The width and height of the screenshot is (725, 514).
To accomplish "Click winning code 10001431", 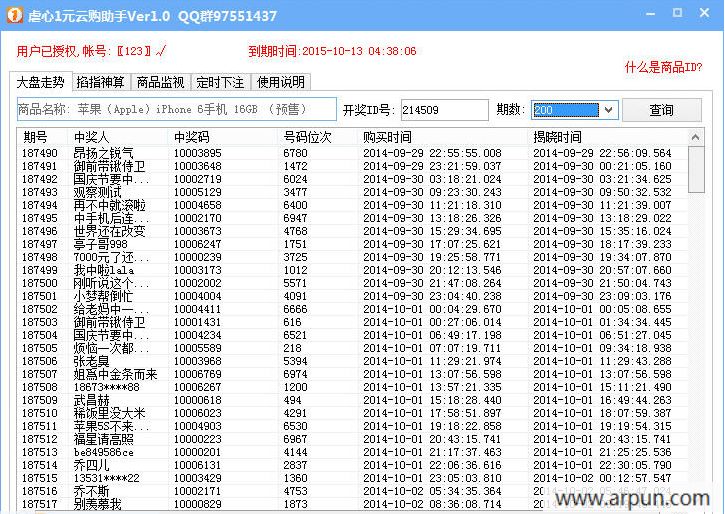I will click(197, 322).
